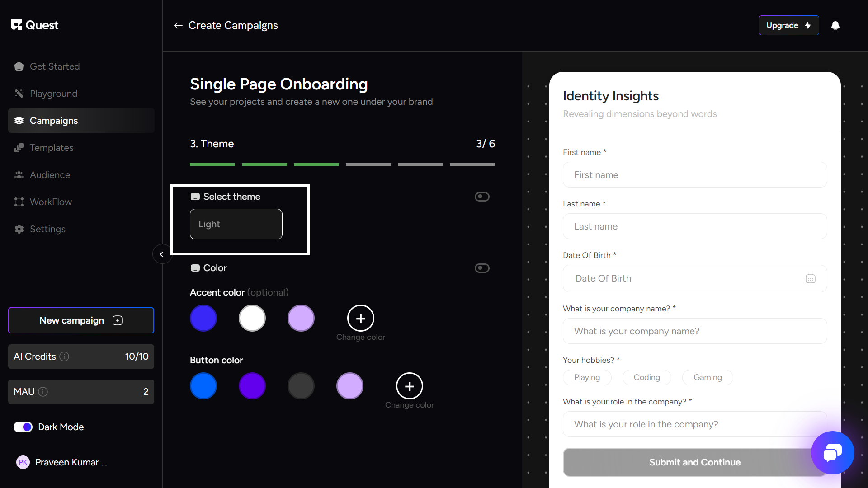This screenshot has width=868, height=488.
Task: Toggle the Color section switch
Action: (482, 268)
